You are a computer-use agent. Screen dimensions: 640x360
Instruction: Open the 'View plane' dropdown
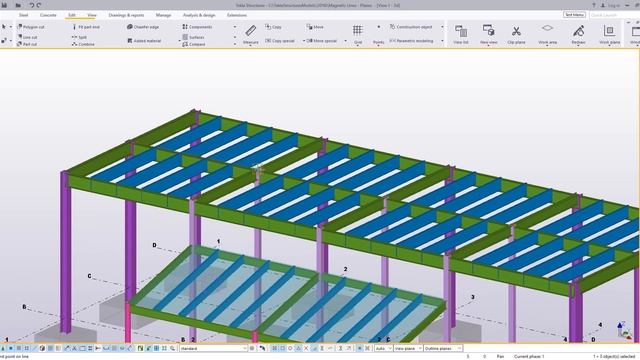(408, 348)
